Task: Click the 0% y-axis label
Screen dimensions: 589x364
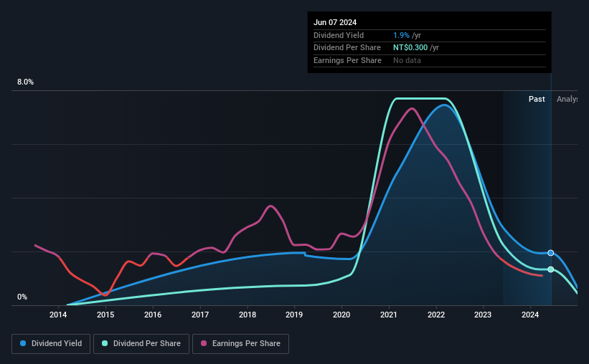Action: [x=22, y=297]
